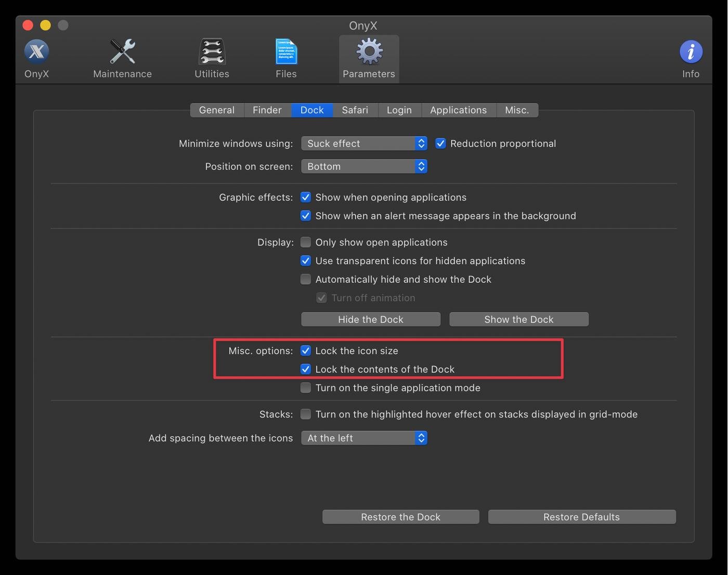Open the Info icon
Viewport: 728px width, 575px height.
pos(691,52)
